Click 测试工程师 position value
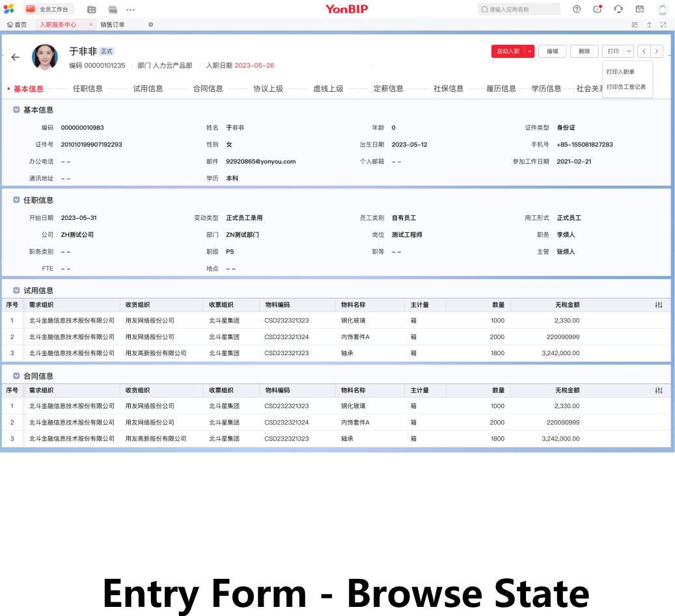Viewport: 675px width, 616px height. [407, 235]
